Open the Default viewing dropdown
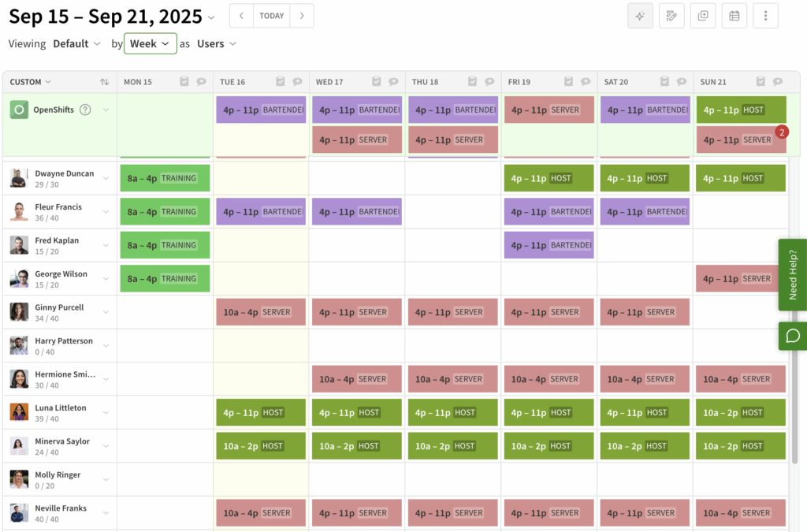 [76, 43]
